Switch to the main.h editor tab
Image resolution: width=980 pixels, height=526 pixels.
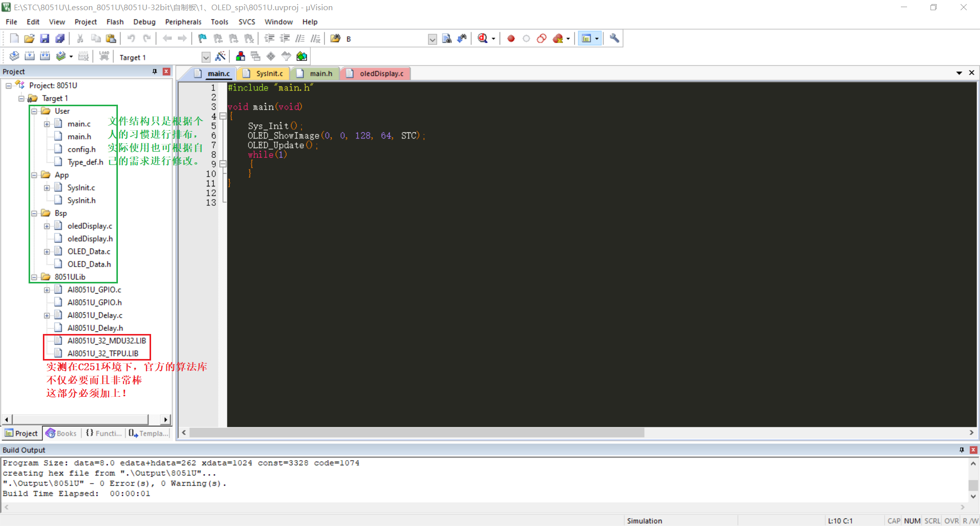(315, 74)
